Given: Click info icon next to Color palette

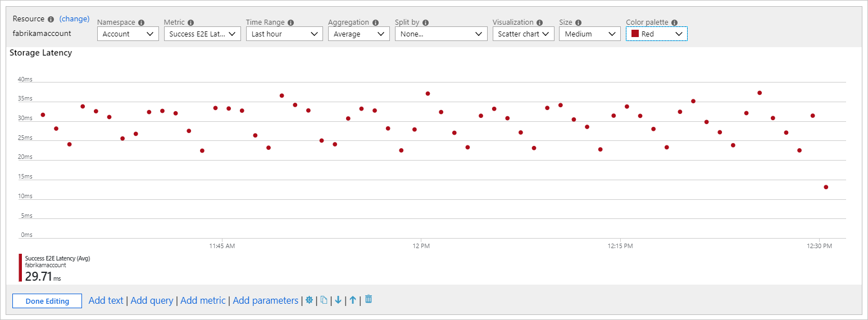Looking at the screenshot, I should pyautogui.click(x=674, y=22).
